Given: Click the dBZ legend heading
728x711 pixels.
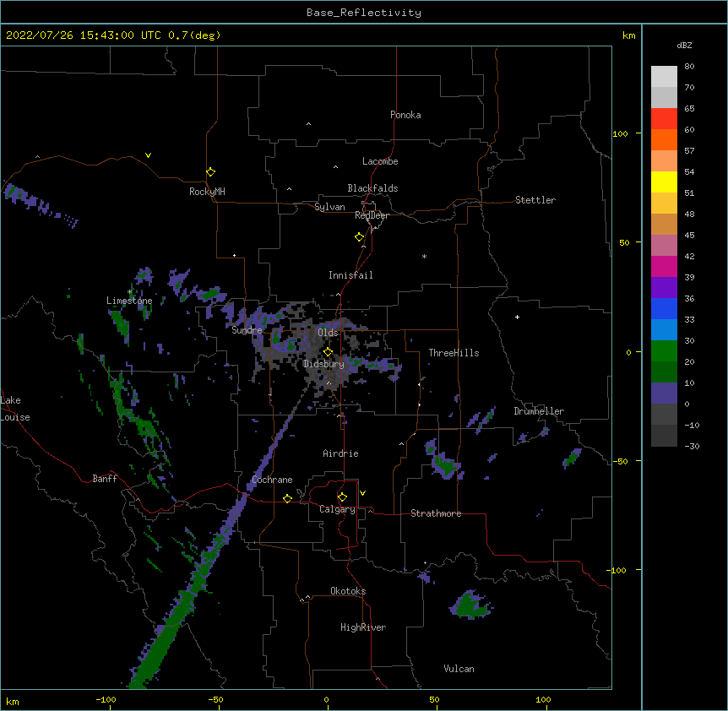Looking at the screenshot, I should click(x=684, y=45).
